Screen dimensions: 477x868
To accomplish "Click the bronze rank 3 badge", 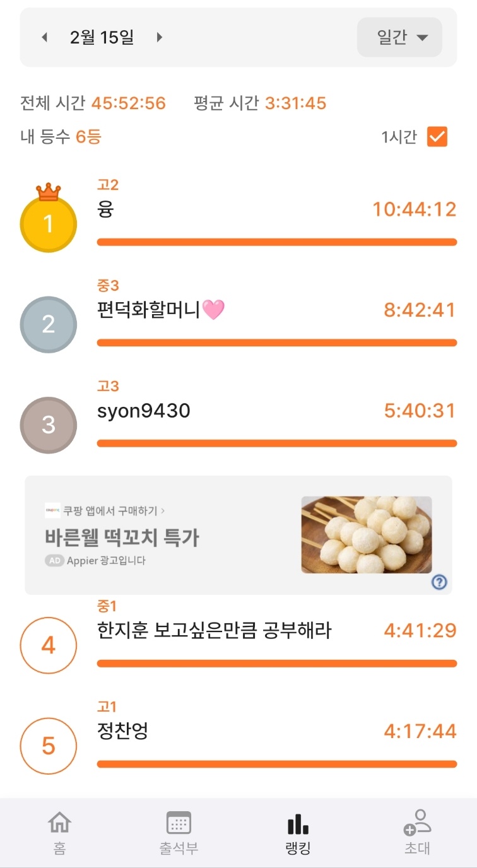I will pos(49,425).
